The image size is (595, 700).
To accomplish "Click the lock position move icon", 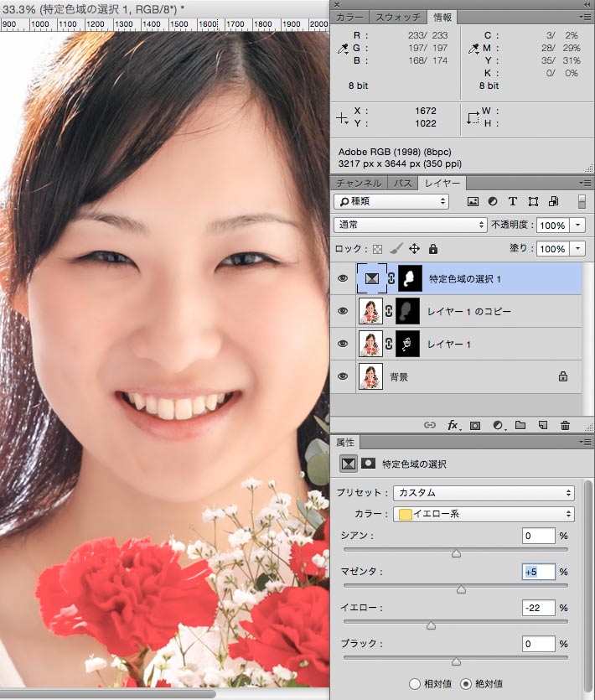I will [x=414, y=249].
